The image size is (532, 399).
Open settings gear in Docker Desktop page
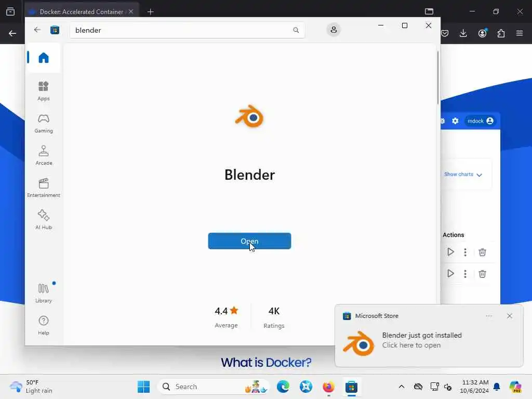tap(455, 121)
